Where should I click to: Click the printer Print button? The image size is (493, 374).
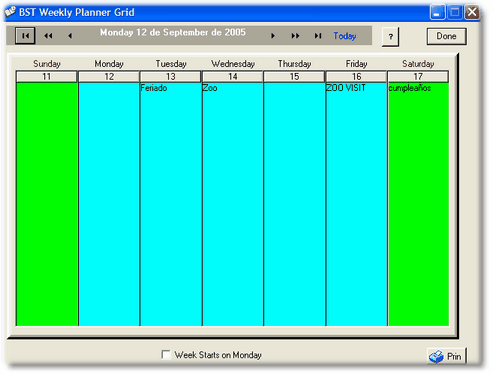coord(447,356)
